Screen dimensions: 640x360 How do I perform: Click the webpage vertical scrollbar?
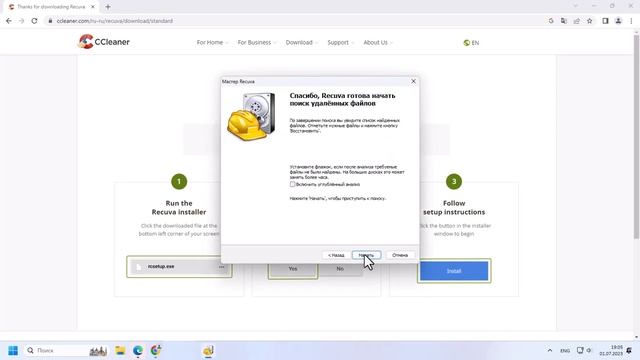coord(636,137)
